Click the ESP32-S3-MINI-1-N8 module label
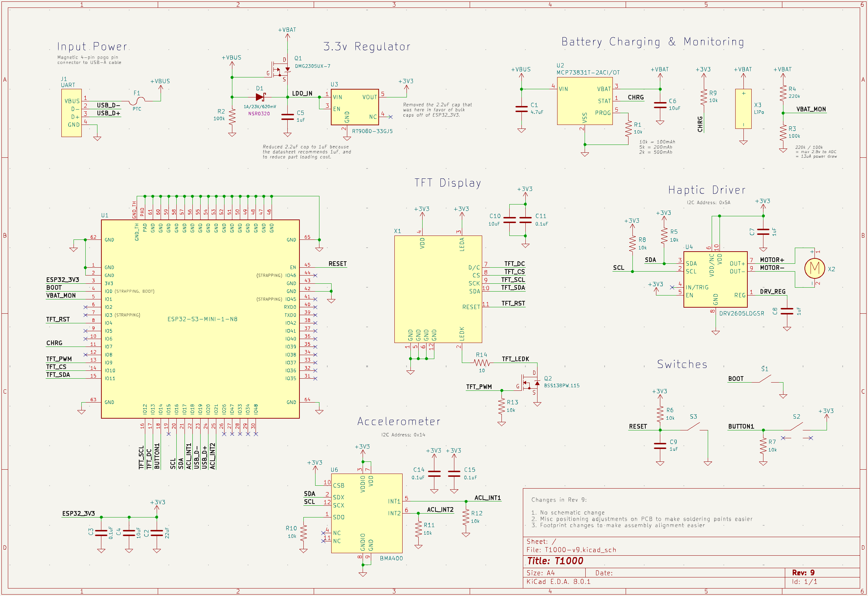The image size is (868, 596). pyautogui.click(x=202, y=319)
